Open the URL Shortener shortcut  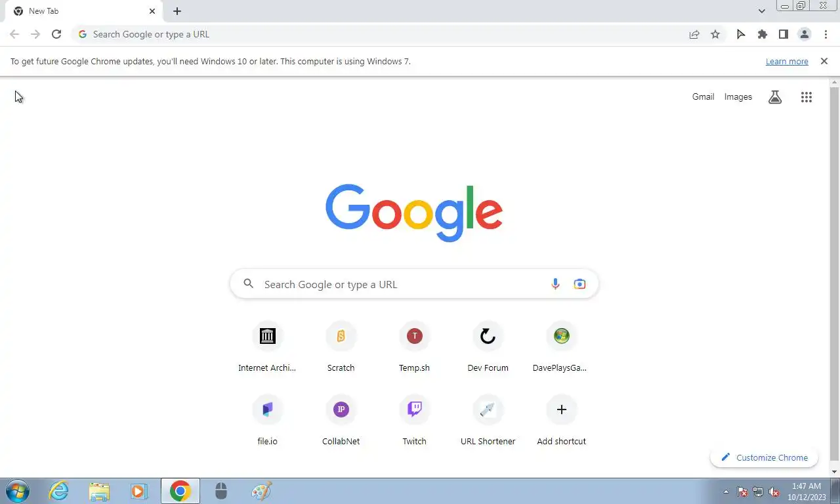coord(488,421)
